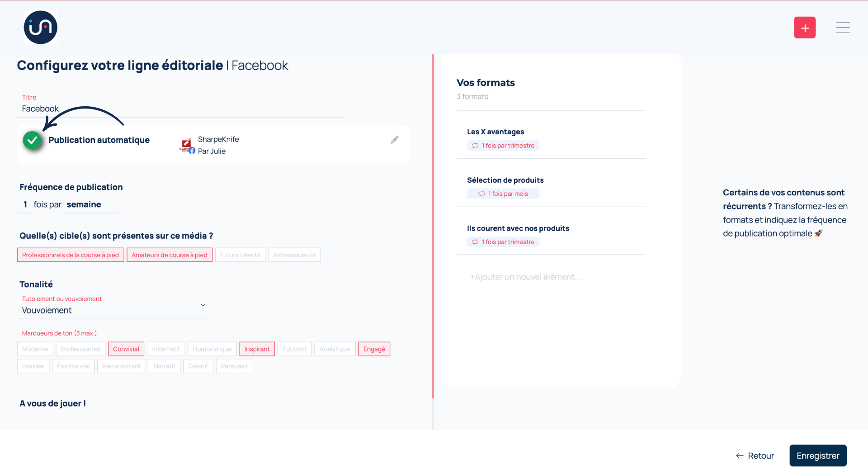
Task: Select the Moderne tone marker
Action: 35,349
